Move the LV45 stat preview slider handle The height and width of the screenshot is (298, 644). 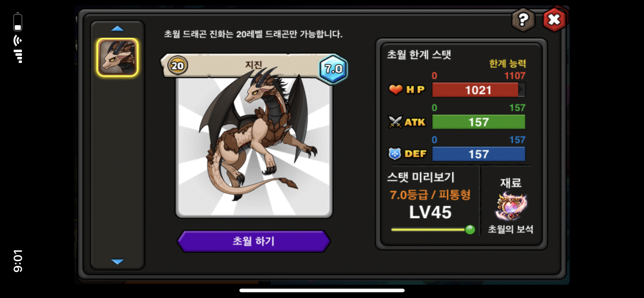tap(470, 230)
